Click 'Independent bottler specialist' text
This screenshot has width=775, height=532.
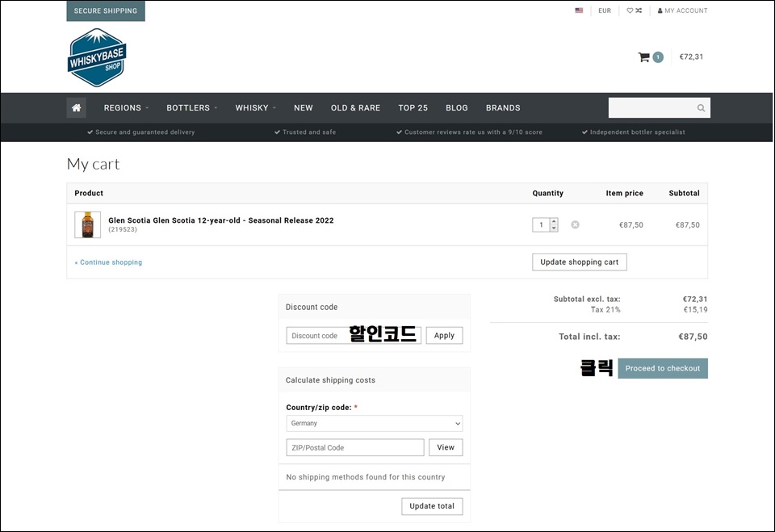637,132
